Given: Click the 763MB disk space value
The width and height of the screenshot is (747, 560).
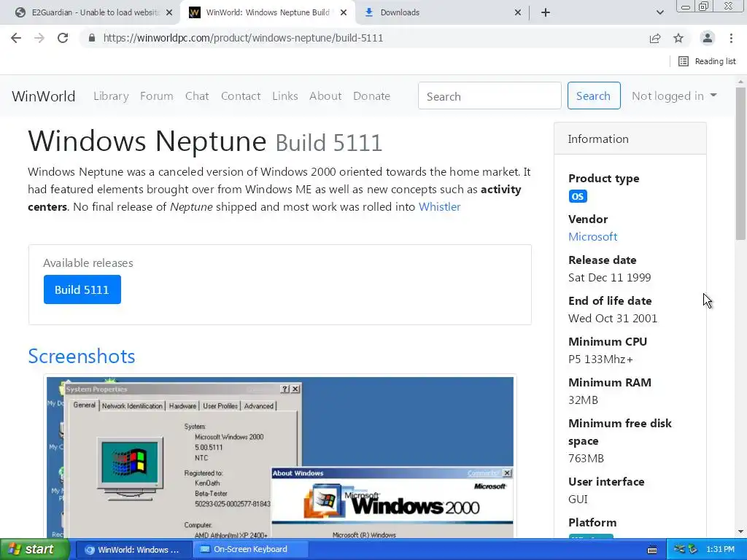Looking at the screenshot, I should pyautogui.click(x=586, y=458).
